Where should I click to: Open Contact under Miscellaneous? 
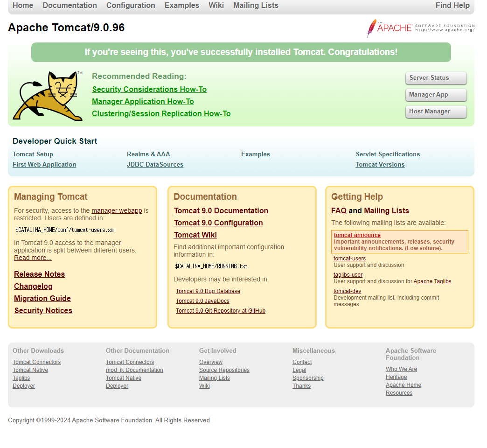pyautogui.click(x=302, y=362)
